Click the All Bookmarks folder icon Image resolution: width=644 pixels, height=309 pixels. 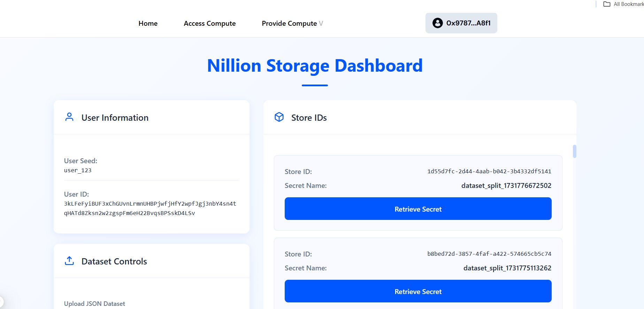click(x=607, y=4)
